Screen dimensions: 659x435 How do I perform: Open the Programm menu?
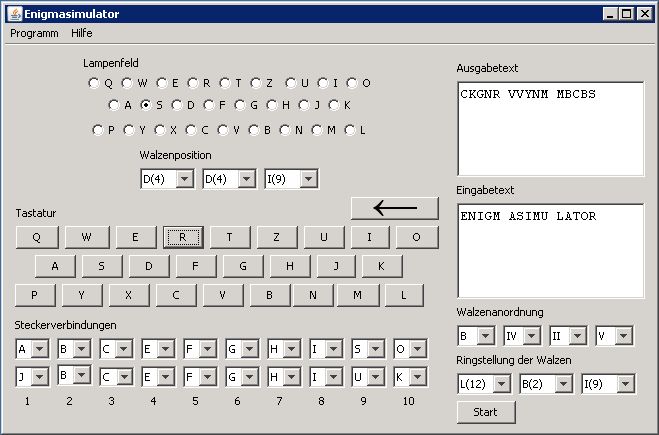click(34, 33)
